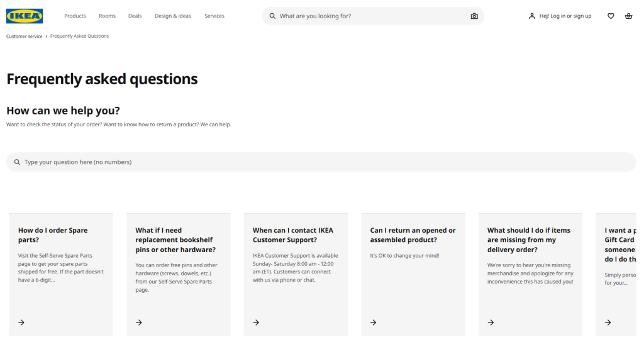Image resolution: width=644 pixels, height=342 pixels.
Task: Click arrow on Gift Card card
Action: [608, 323]
